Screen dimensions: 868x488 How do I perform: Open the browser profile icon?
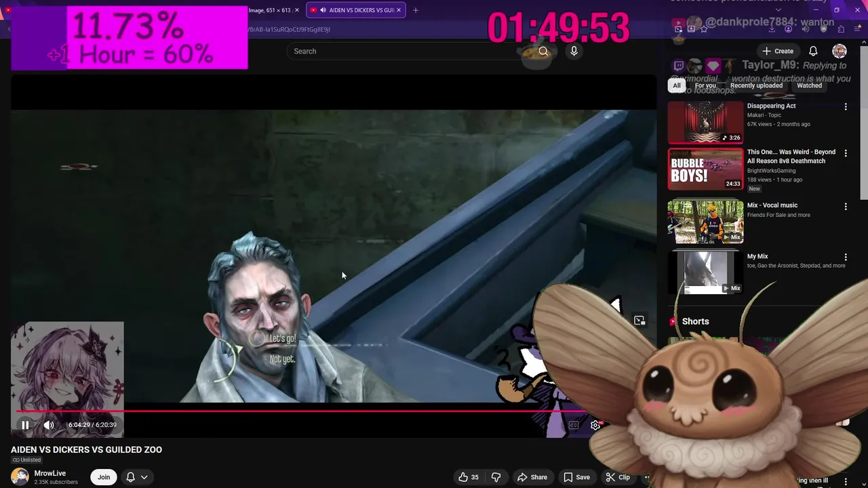[x=788, y=29]
